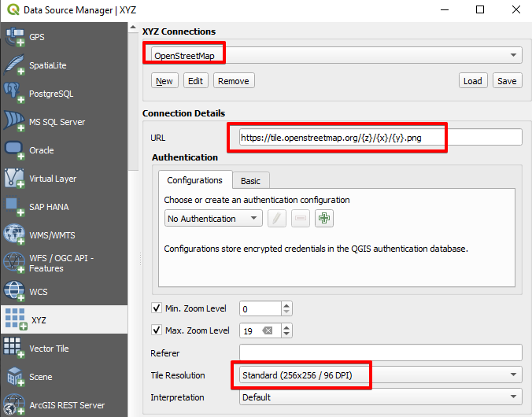
Task: Select the GPS data source icon
Action: pyautogui.click(x=15, y=37)
